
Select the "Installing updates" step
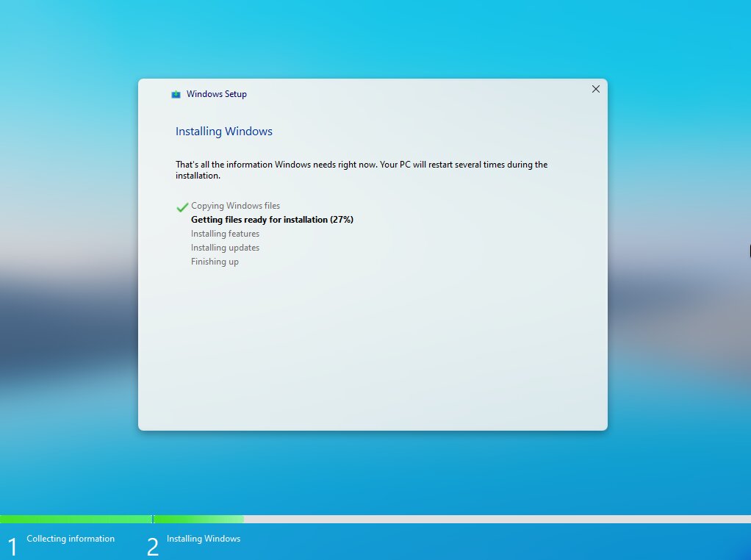click(x=225, y=247)
